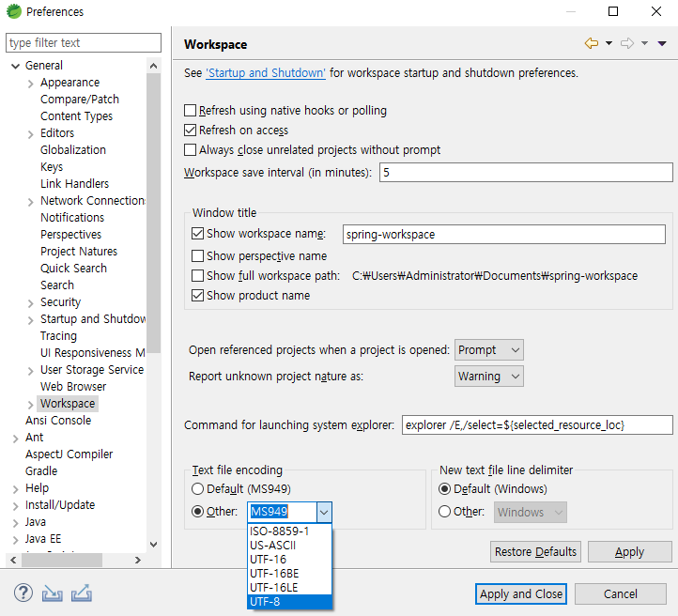Viewport: 678px width, 616px height.
Task: Click the Forward navigation arrow icon
Action: coord(627,43)
